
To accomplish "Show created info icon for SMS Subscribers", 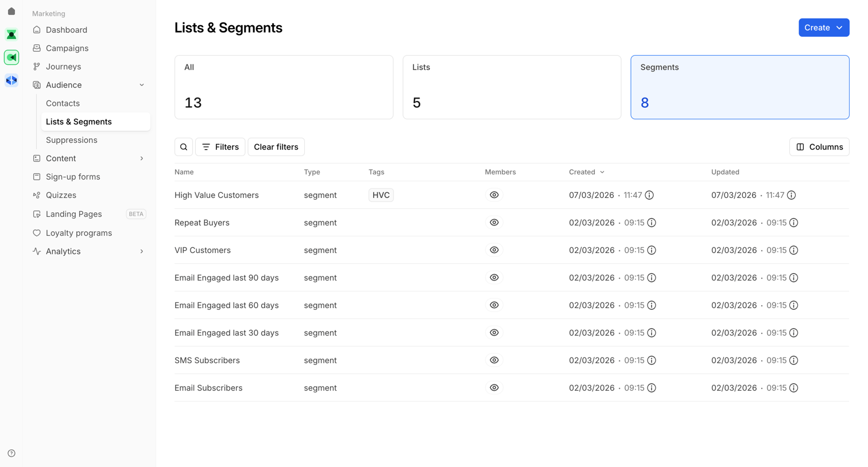I will click(652, 360).
